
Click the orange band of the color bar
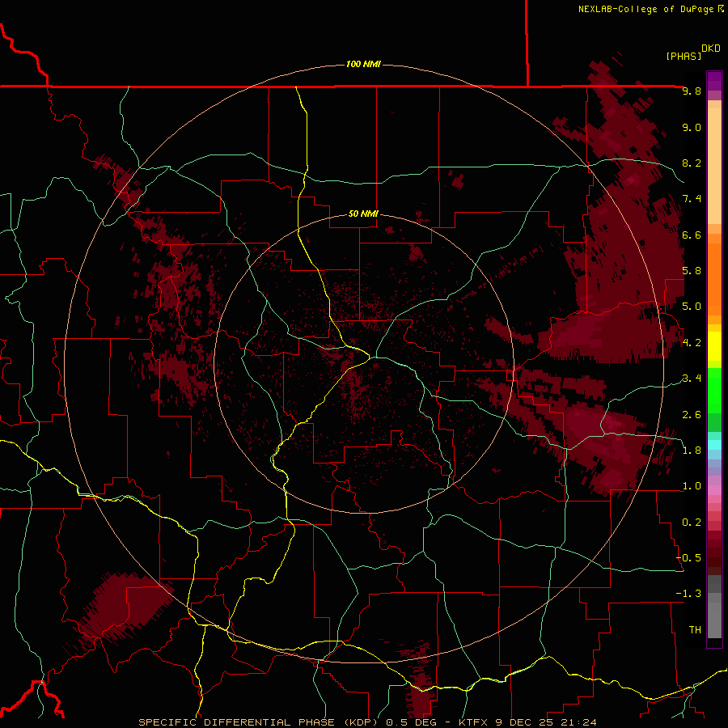(x=714, y=278)
